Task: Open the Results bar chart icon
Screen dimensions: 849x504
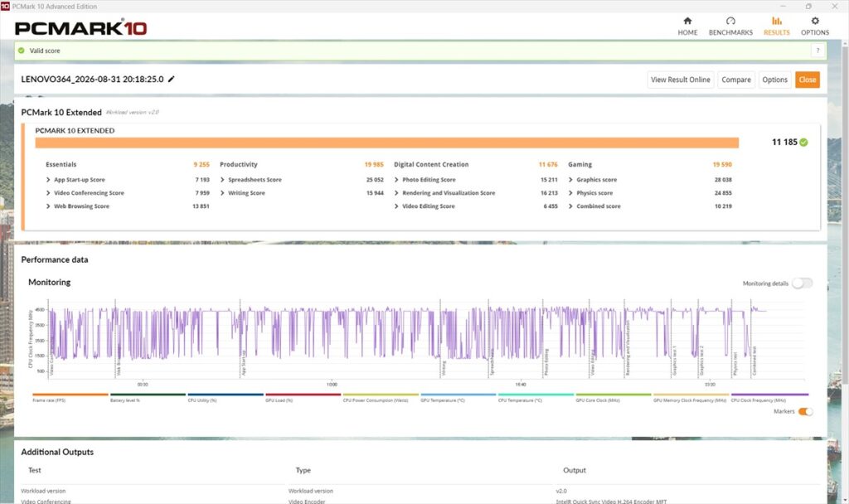Action: (776, 21)
